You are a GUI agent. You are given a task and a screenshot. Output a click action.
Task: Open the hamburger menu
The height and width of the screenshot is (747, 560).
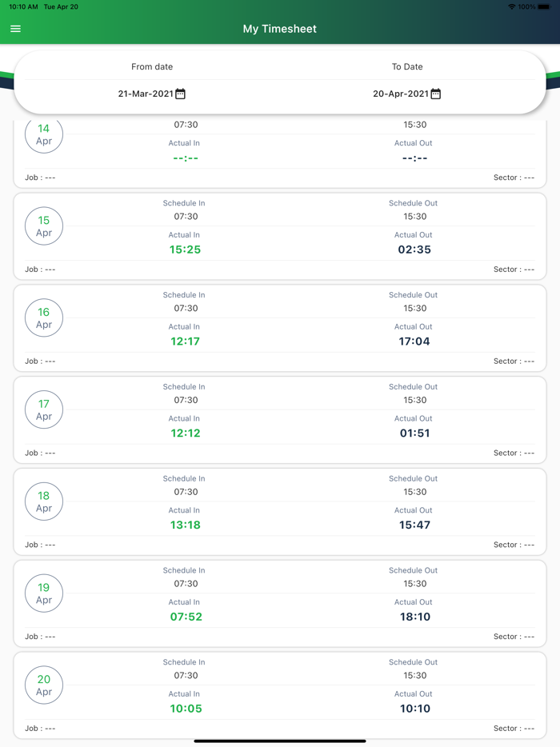coord(15,29)
